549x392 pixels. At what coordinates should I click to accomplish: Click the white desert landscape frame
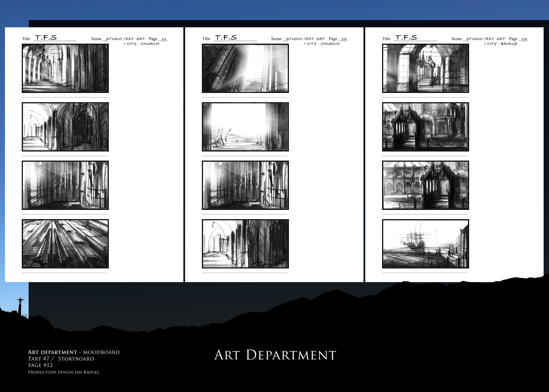coord(245,127)
